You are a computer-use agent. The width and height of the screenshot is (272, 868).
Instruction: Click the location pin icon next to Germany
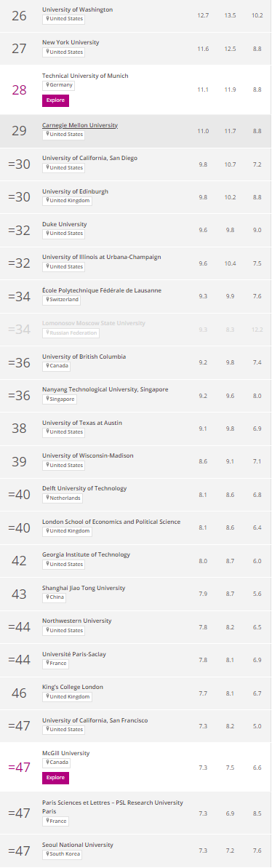[x=47, y=85]
